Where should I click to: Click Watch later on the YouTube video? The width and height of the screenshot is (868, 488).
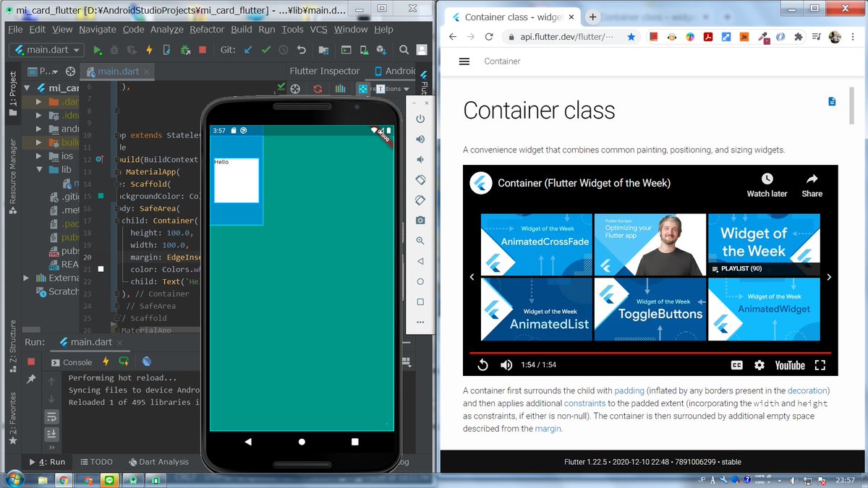767,185
